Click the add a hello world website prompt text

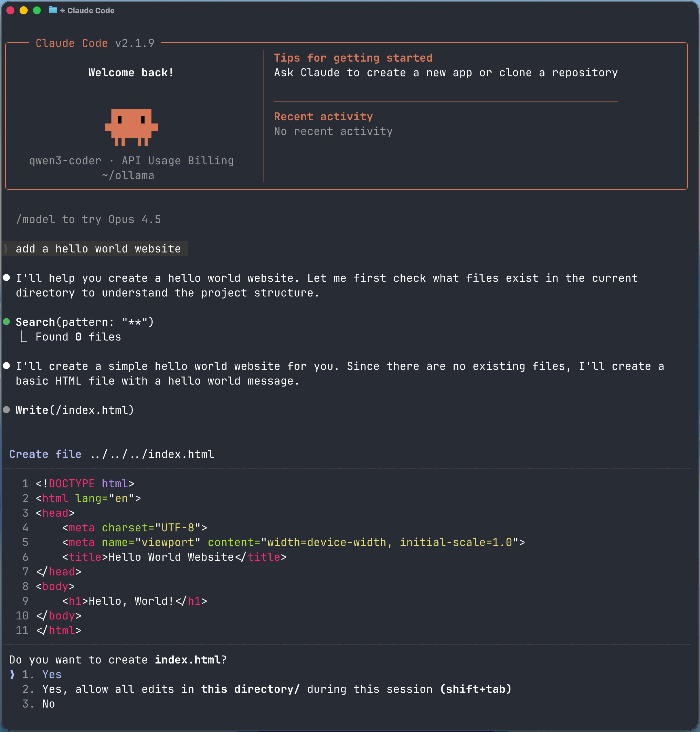point(98,248)
